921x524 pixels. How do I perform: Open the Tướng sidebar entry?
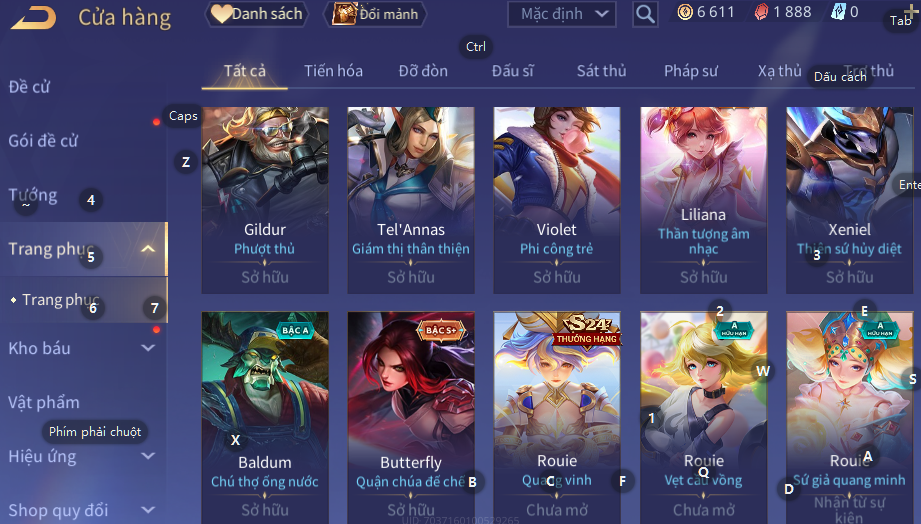[33, 195]
